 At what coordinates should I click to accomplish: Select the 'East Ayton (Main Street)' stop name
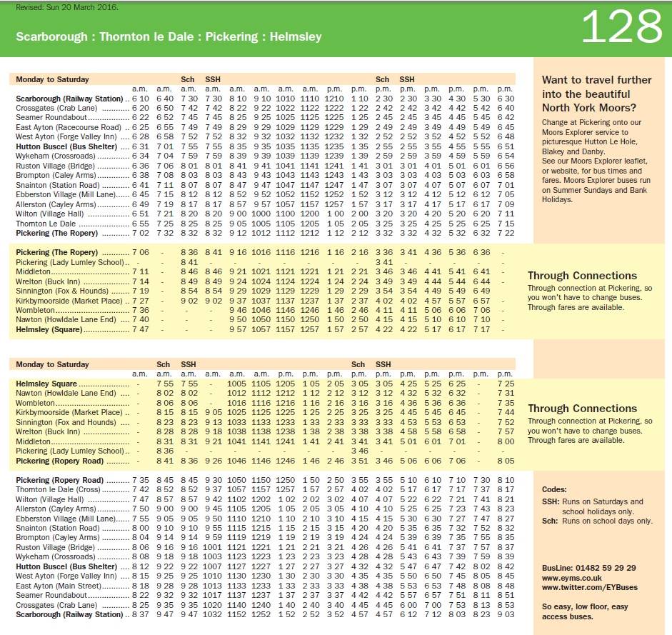tap(59, 586)
